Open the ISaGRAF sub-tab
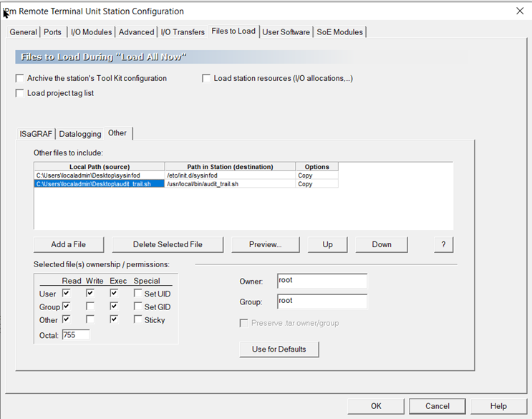 [37, 134]
